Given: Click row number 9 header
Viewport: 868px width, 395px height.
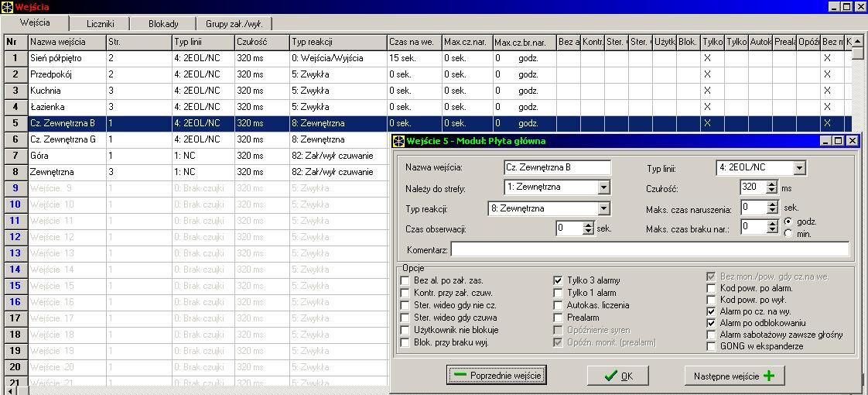Looking at the screenshot, I should point(15,188).
